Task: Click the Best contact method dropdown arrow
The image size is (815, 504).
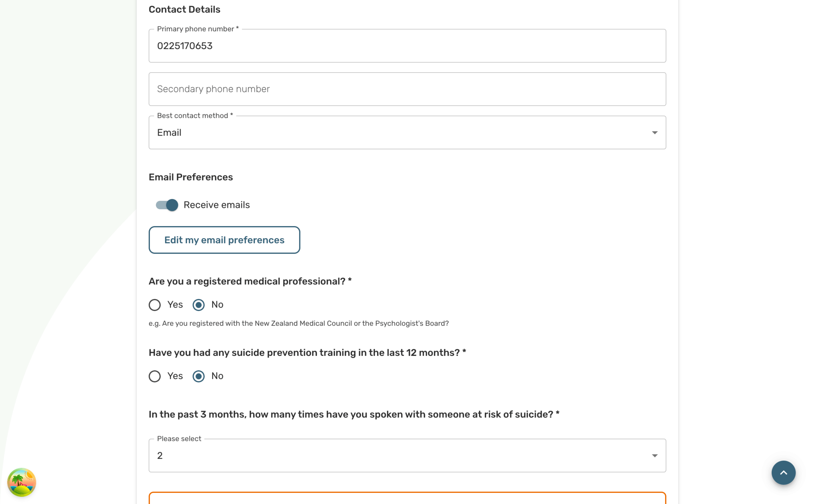Action: [x=654, y=133]
